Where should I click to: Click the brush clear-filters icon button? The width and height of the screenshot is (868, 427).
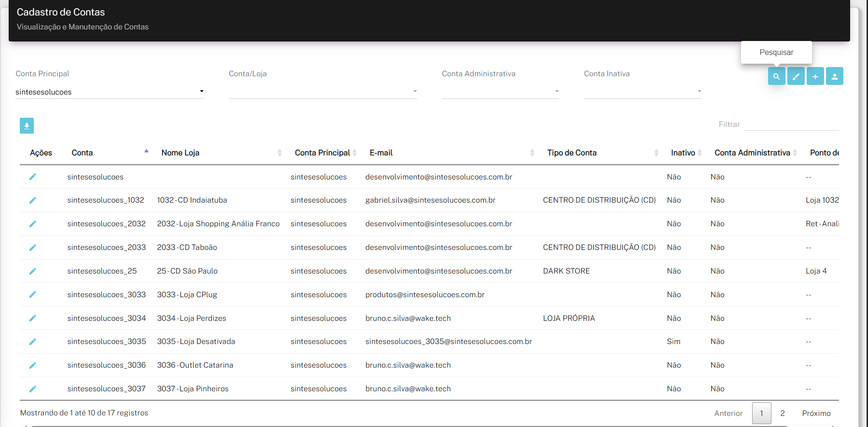click(x=796, y=76)
